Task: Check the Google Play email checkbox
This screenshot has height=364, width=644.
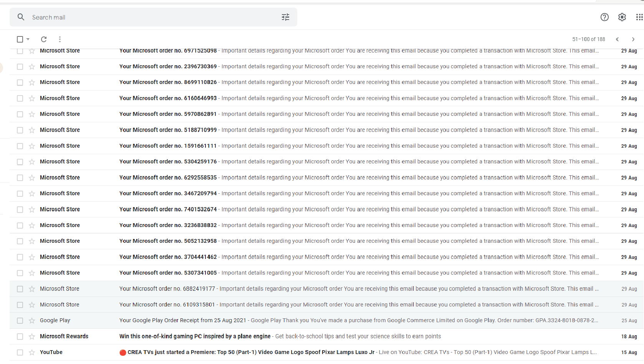Action: coord(20,321)
